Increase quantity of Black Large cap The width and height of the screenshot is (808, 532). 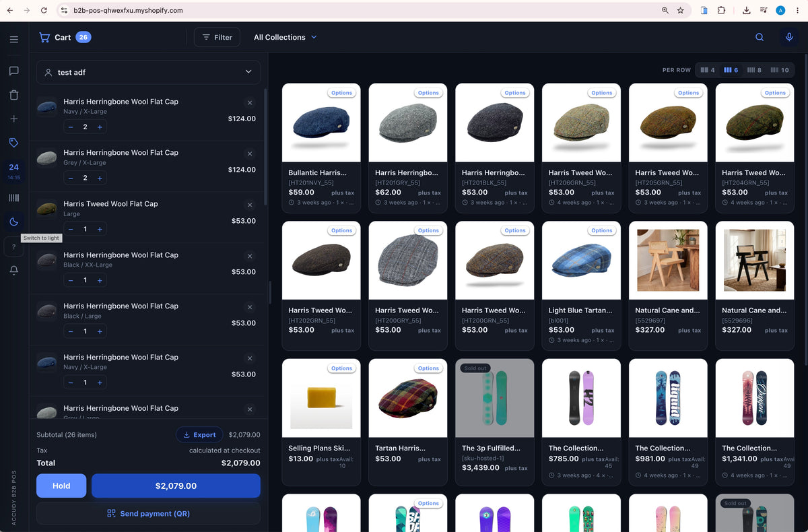point(100,331)
